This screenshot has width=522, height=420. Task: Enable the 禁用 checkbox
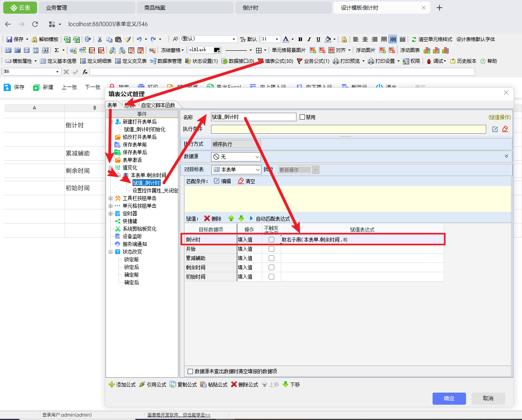coord(302,117)
